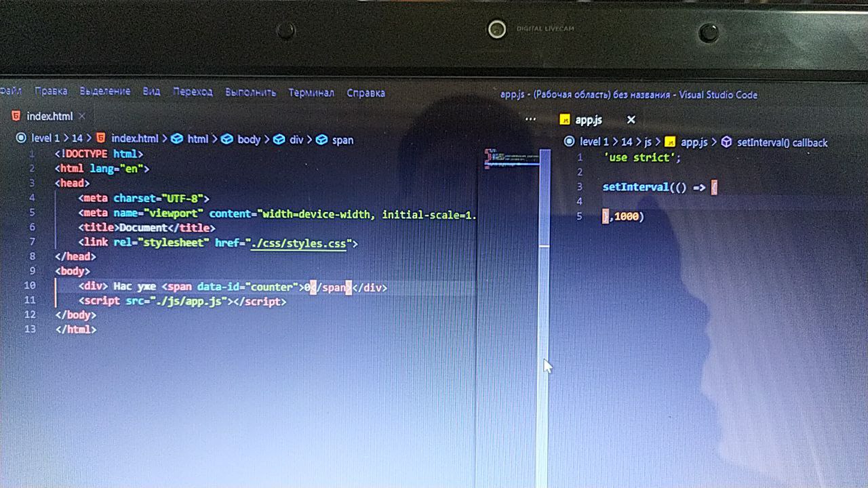The width and height of the screenshot is (868, 488).
Task: Switch to the index.html editor tab
Action: pyautogui.click(x=49, y=117)
